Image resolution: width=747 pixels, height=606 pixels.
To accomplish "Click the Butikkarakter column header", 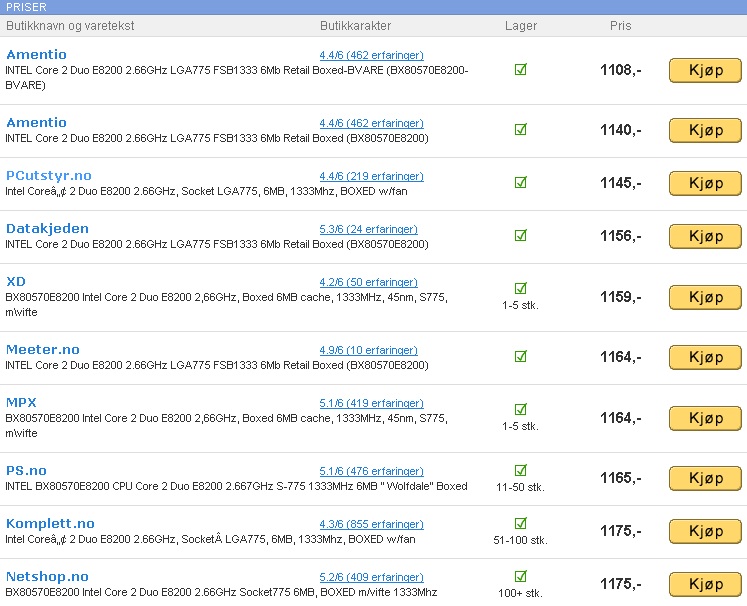I will [x=355, y=26].
